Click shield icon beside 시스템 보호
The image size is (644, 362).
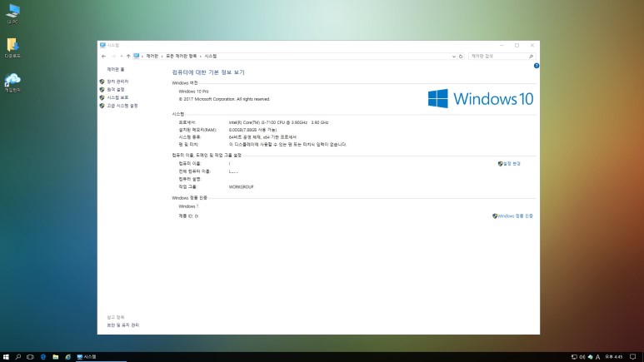102,97
